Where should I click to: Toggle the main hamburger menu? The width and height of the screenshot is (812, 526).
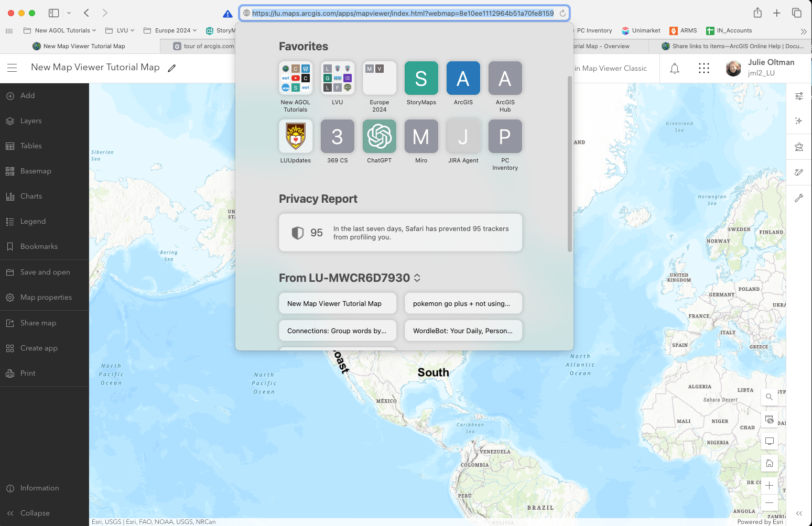[12, 68]
